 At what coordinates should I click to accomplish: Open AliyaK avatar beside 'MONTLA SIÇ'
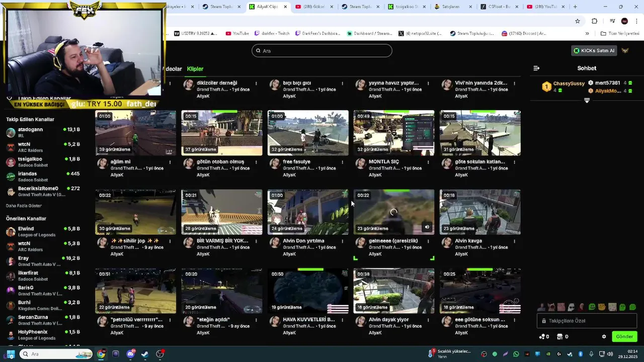tap(360, 163)
